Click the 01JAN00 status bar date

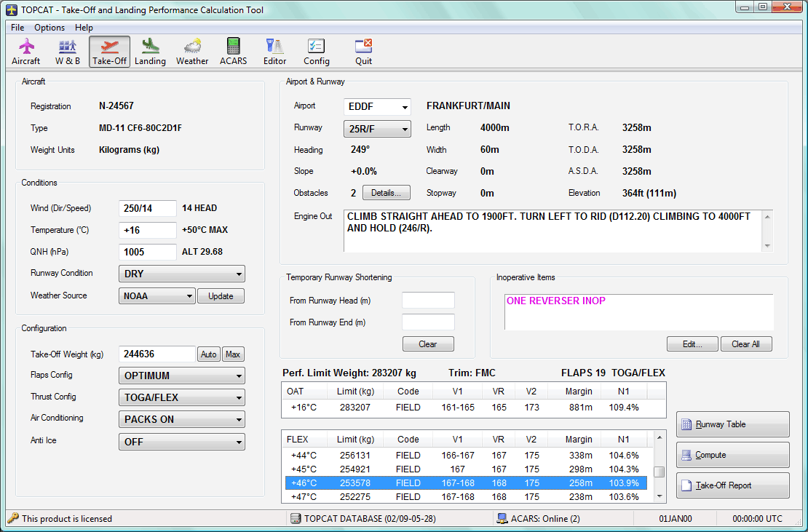point(676,519)
